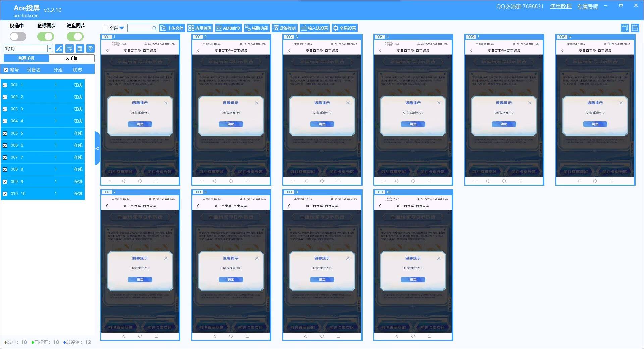Click the back arrow on device 001 screen
This screenshot has width=644, height=349.
click(107, 50)
